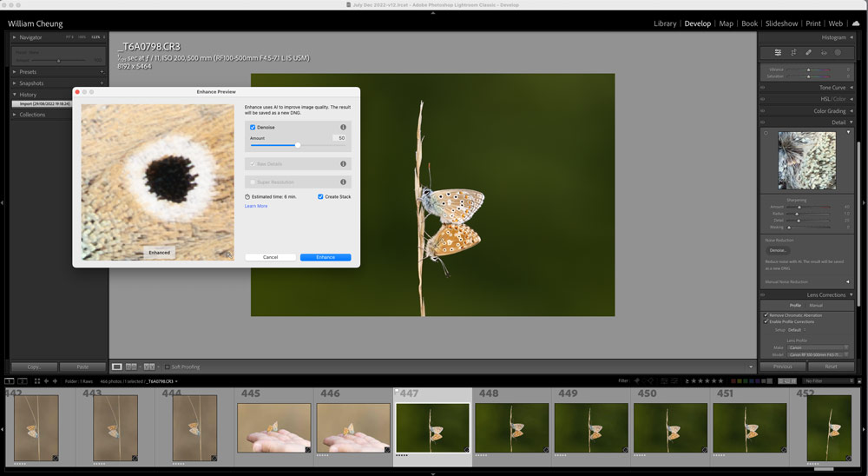Open Grid view icon in filmstrip bar
The image size is (868, 476).
tap(37, 381)
